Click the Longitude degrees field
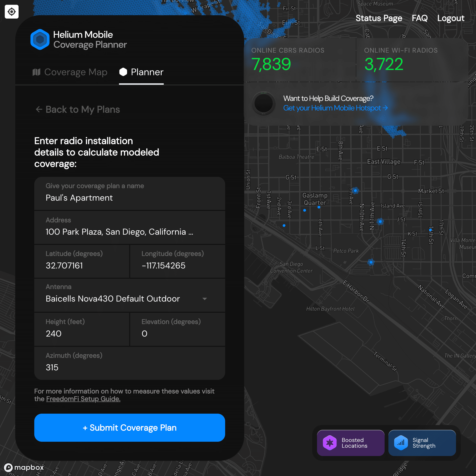Viewport: 476px width, 476px height. (x=177, y=261)
